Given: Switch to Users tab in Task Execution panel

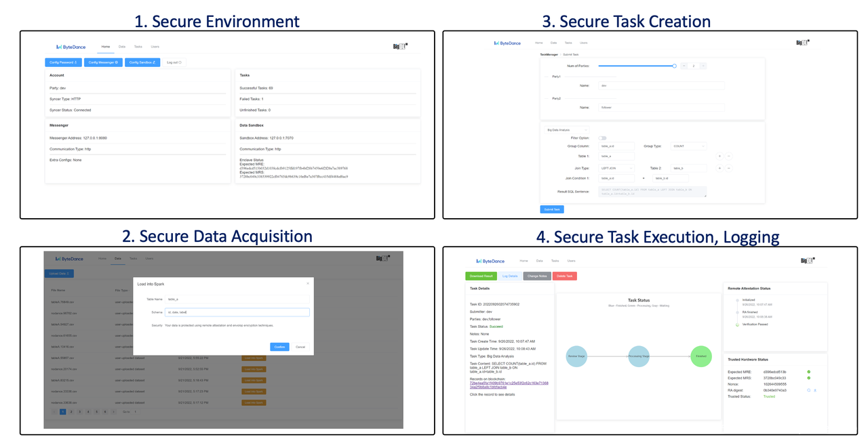Looking at the screenshot, I should point(571,261).
